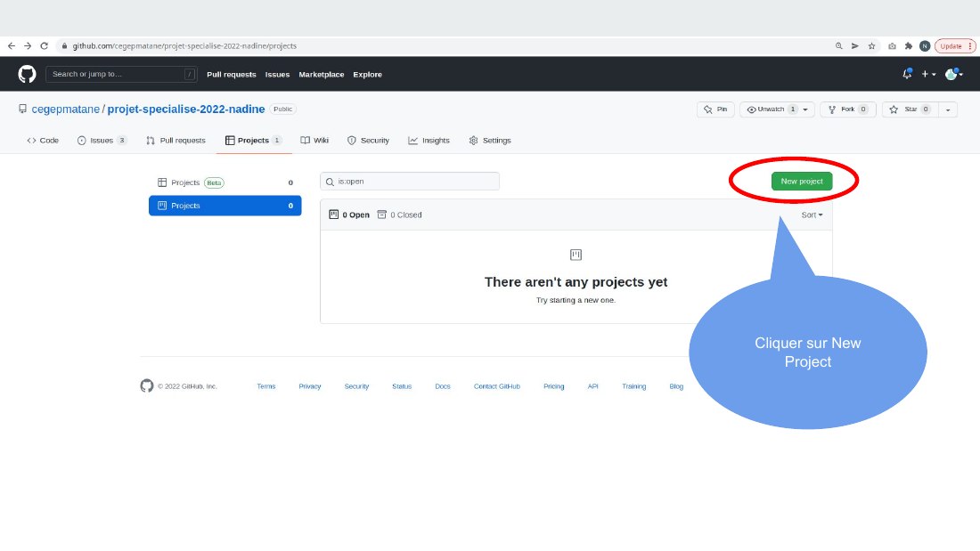Select Projects Beta in the sidebar
980x551 pixels.
[x=225, y=182]
